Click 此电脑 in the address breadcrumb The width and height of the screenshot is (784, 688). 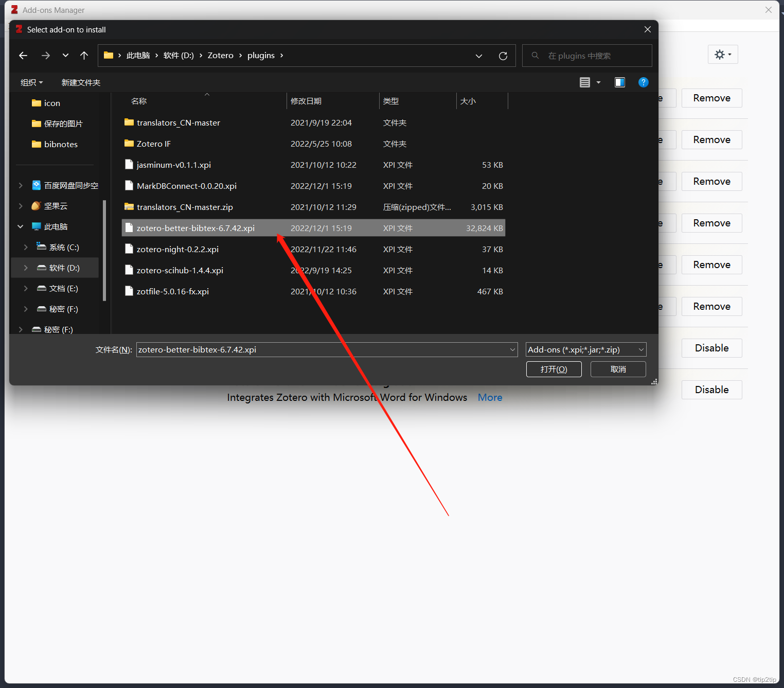tap(138, 56)
